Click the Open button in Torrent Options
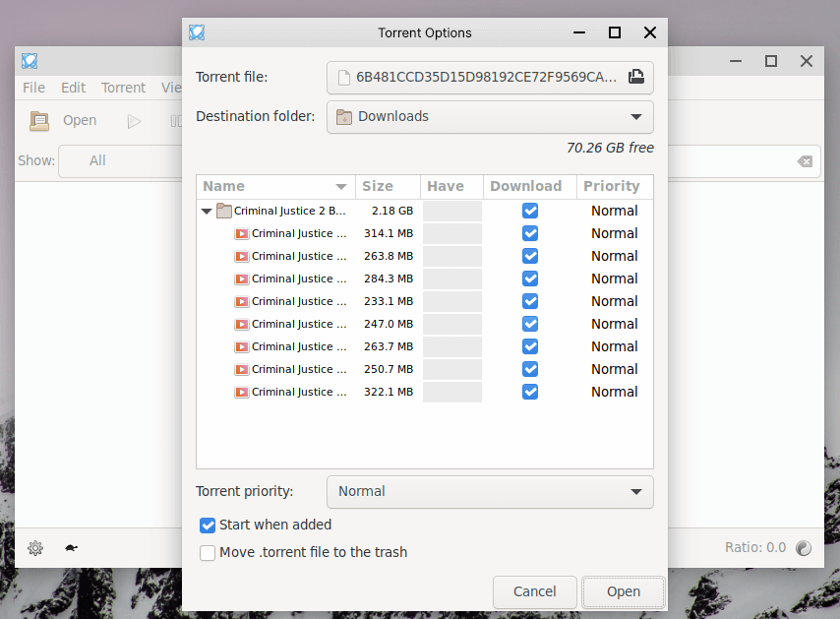Image resolution: width=840 pixels, height=619 pixels. tap(624, 591)
